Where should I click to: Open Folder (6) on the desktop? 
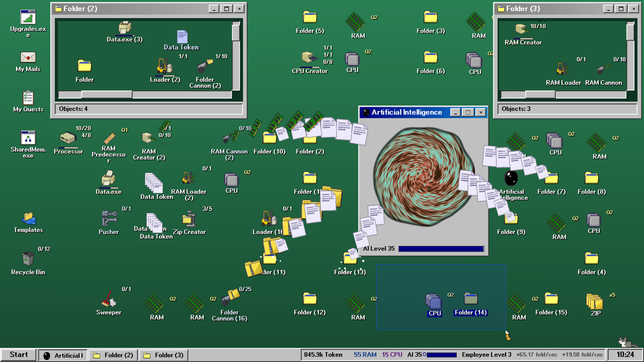[431, 57]
